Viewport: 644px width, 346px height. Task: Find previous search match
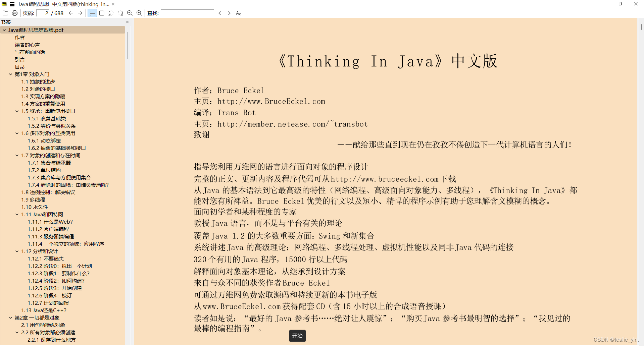[220, 13]
